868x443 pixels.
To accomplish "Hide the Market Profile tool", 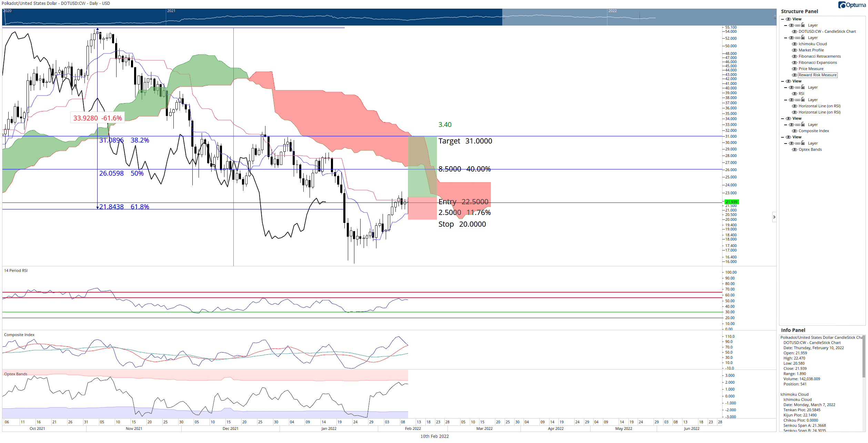I will tap(795, 50).
